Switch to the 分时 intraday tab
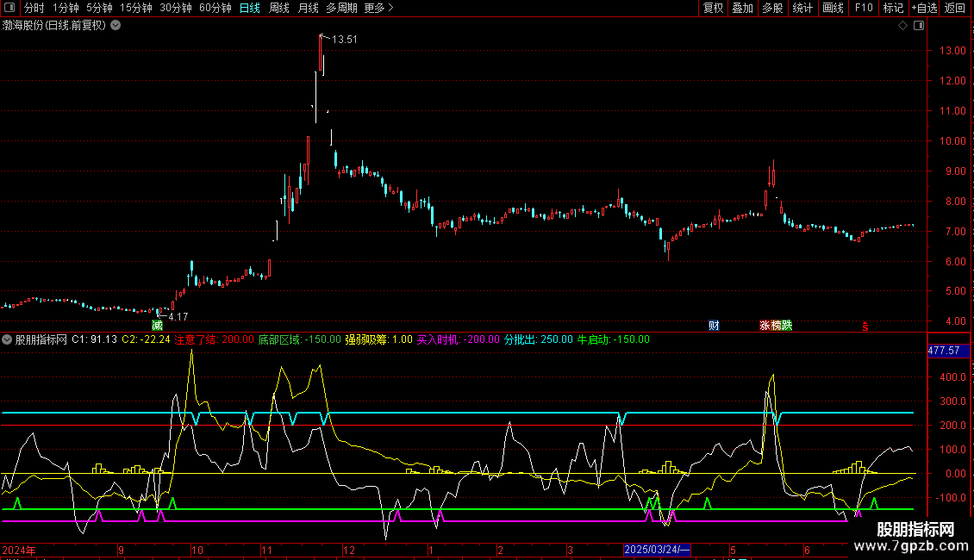 pyautogui.click(x=34, y=9)
